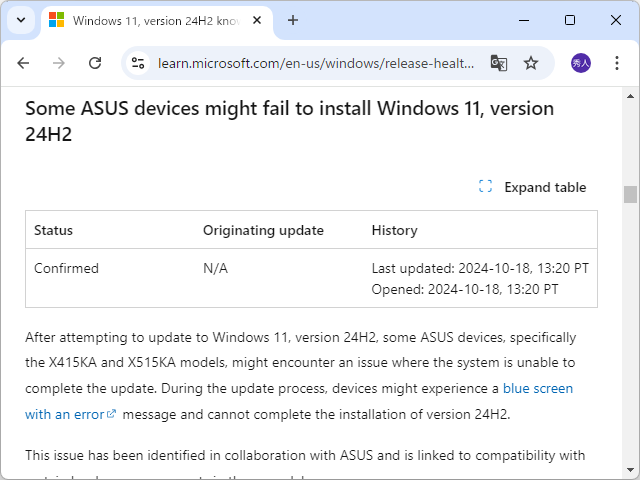Open the tab search dropdown arrow
This screenshot has width=640, height=480.
[20, 20]
